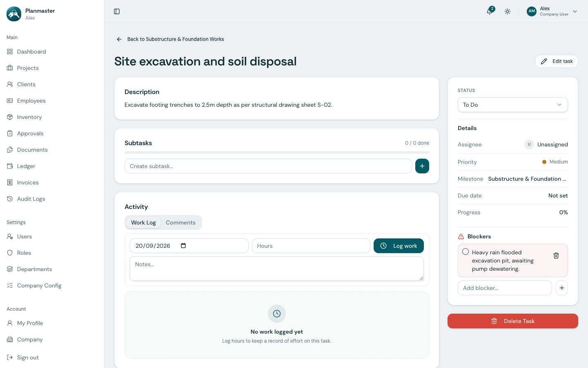Click the Hours input field
588x368 pixels.
pyautogui.click(x=311, y=246)
